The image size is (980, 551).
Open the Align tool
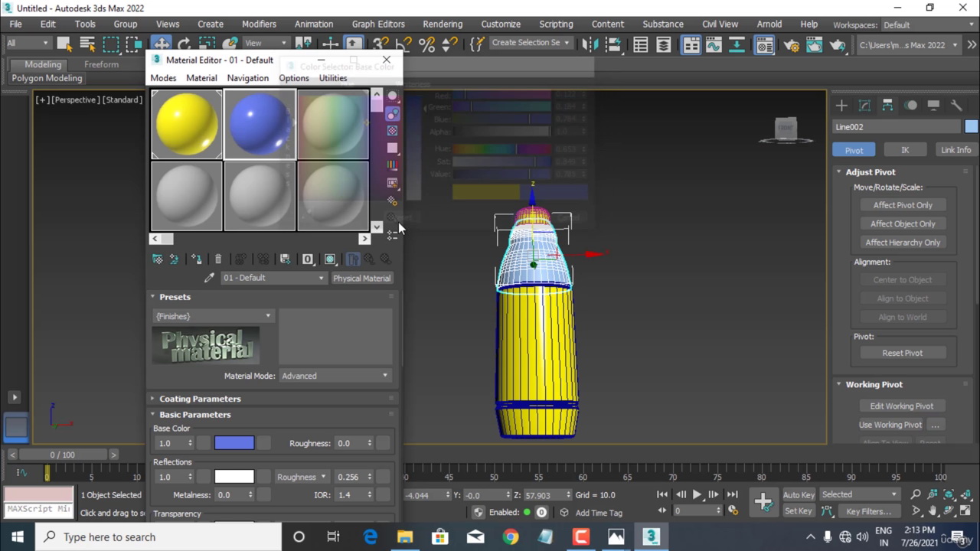coord(612,44)
